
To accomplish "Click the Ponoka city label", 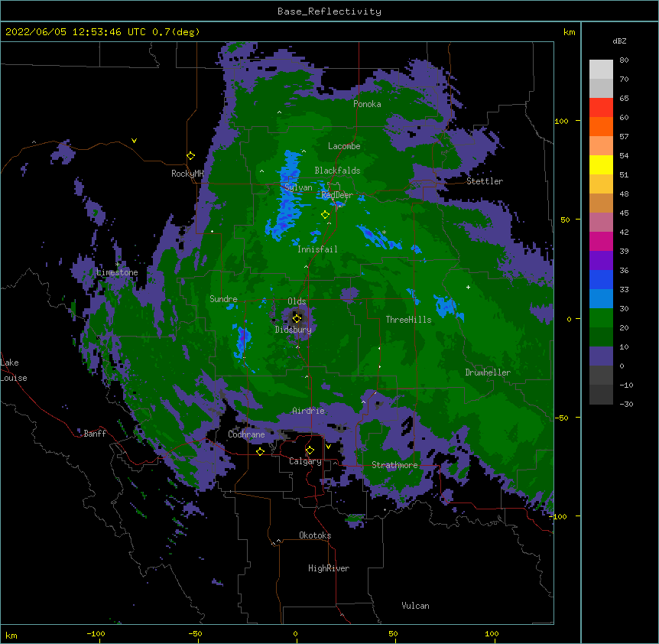I will point(367,104).
